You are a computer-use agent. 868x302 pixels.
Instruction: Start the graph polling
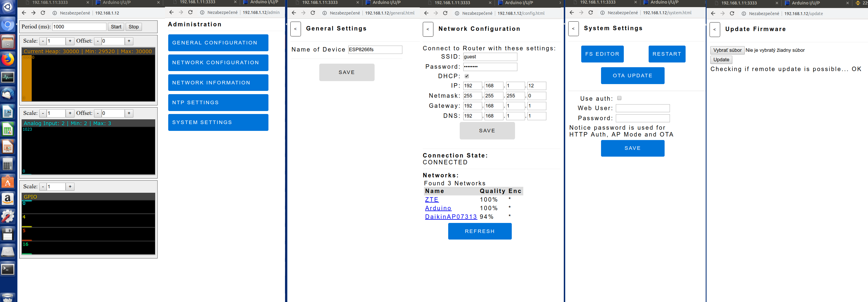[116, 27]
